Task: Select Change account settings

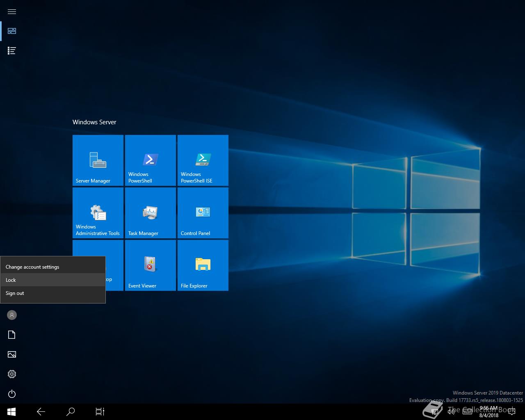Action: tap(53, 267)
